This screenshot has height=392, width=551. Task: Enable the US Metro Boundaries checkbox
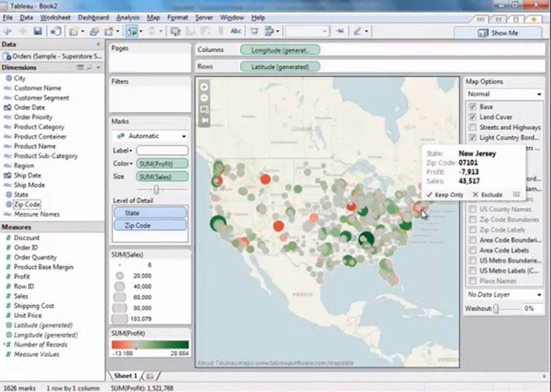[x=473, y=260]
